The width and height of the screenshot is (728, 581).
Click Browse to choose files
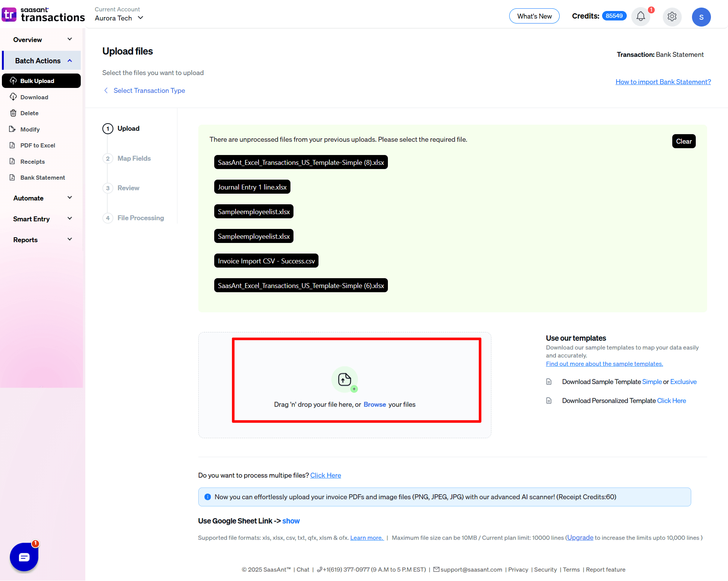(x=375, y=404)
